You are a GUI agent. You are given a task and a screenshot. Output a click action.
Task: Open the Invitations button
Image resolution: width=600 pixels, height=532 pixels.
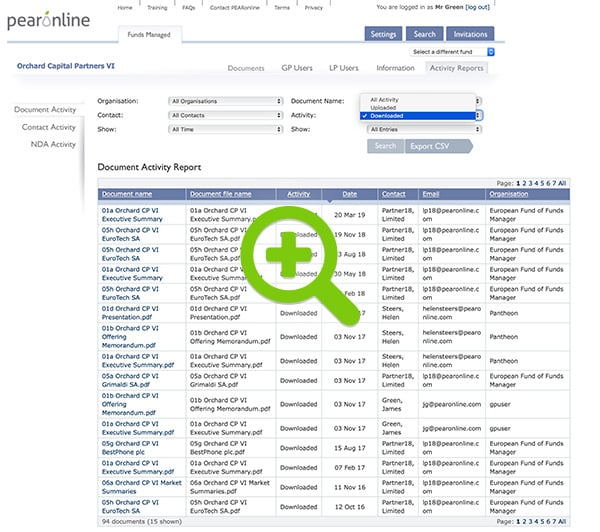pyautogui.click(x=470, y=34)
